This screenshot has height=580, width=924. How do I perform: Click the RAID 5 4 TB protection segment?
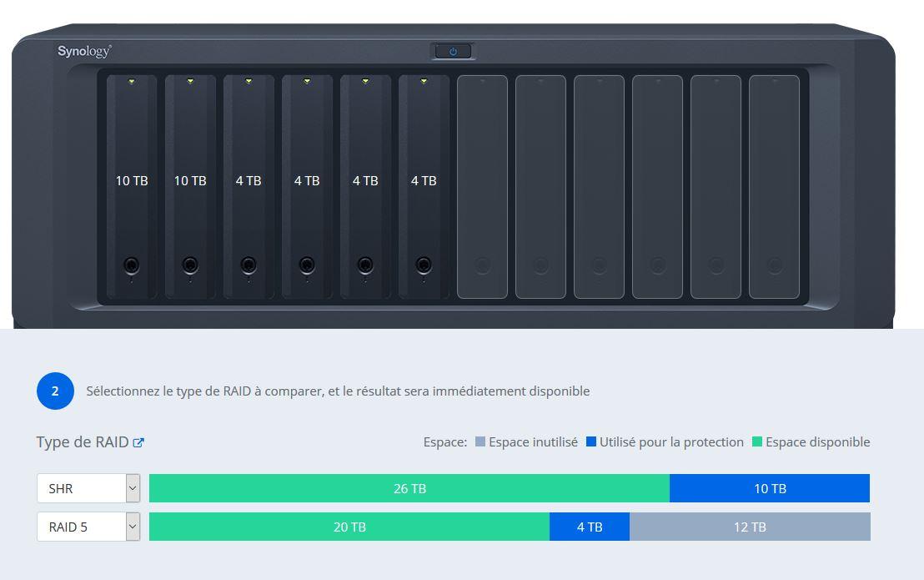pyautogui.click(x=590, y=527)
